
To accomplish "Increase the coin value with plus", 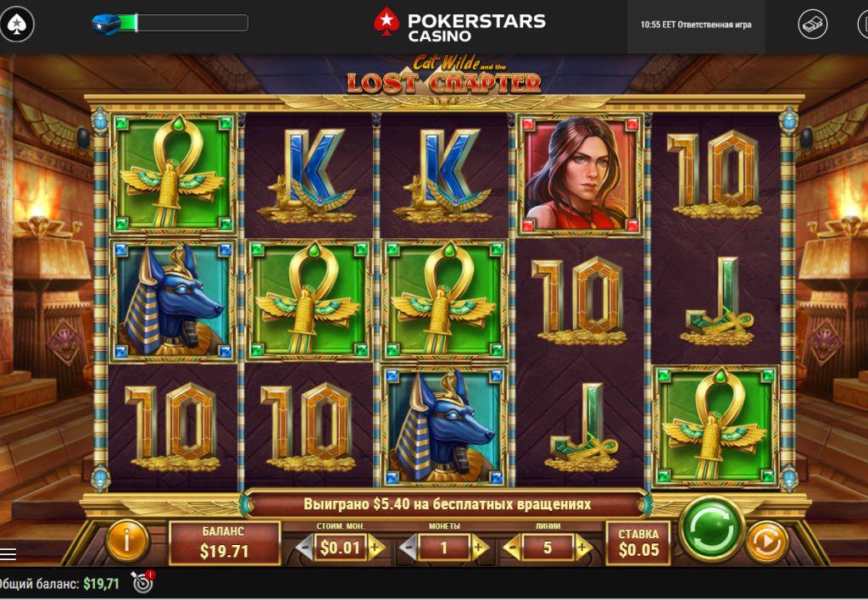I will click(376, 548).
